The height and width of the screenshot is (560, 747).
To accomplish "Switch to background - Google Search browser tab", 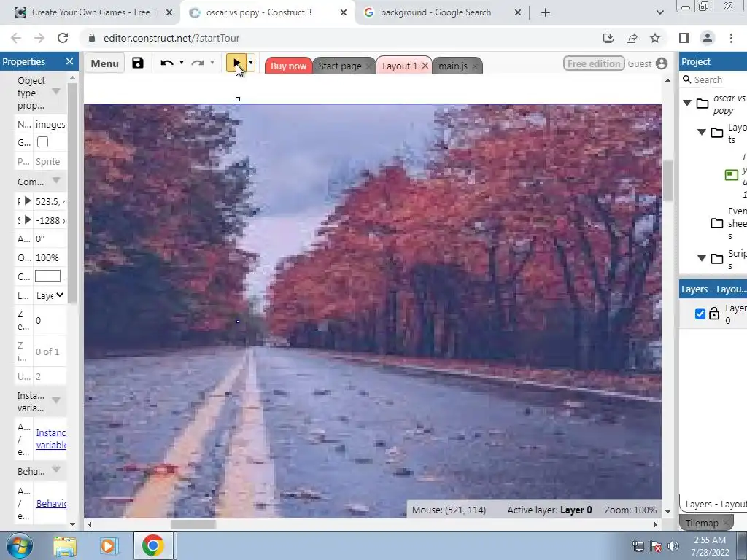I will (436, 12).
